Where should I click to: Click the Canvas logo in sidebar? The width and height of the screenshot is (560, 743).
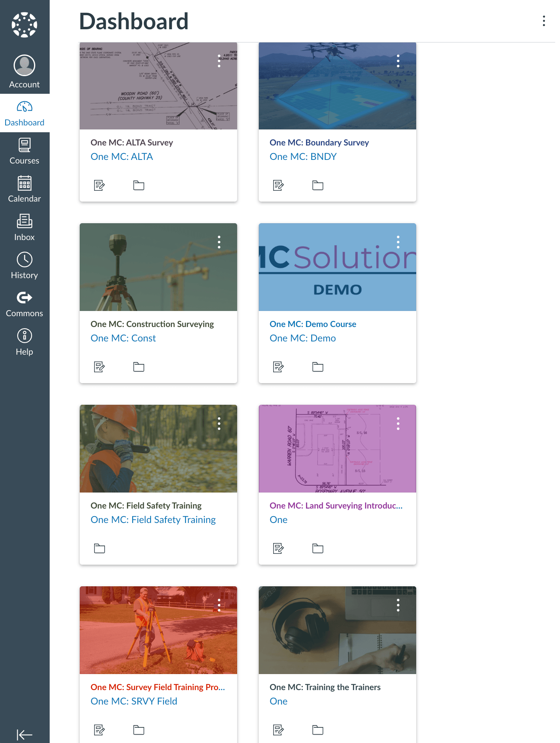pyautogui.click(x=24, y=25)
